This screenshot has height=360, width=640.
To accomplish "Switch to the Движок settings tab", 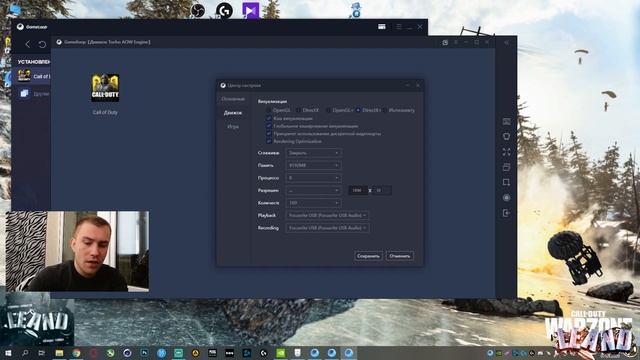I will tap(233, 113).
